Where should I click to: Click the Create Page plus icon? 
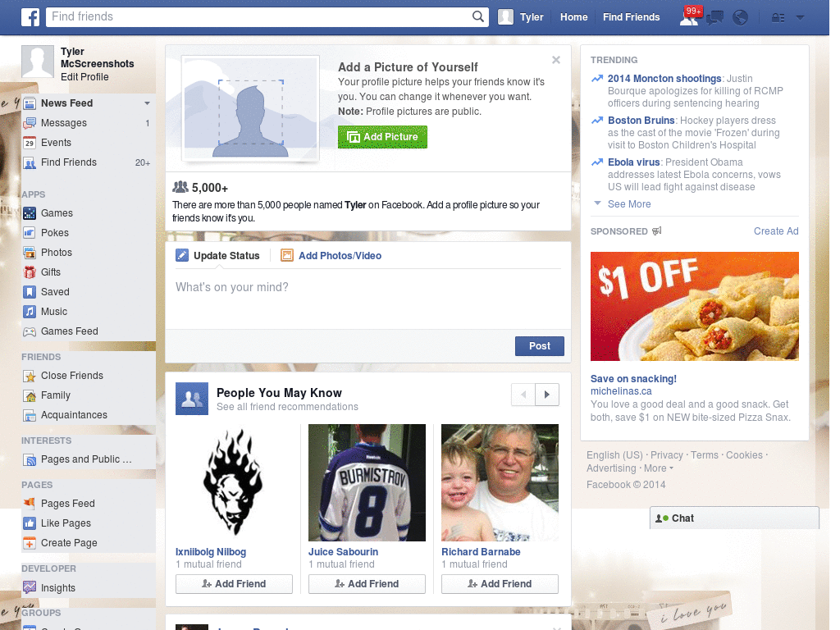30,543
